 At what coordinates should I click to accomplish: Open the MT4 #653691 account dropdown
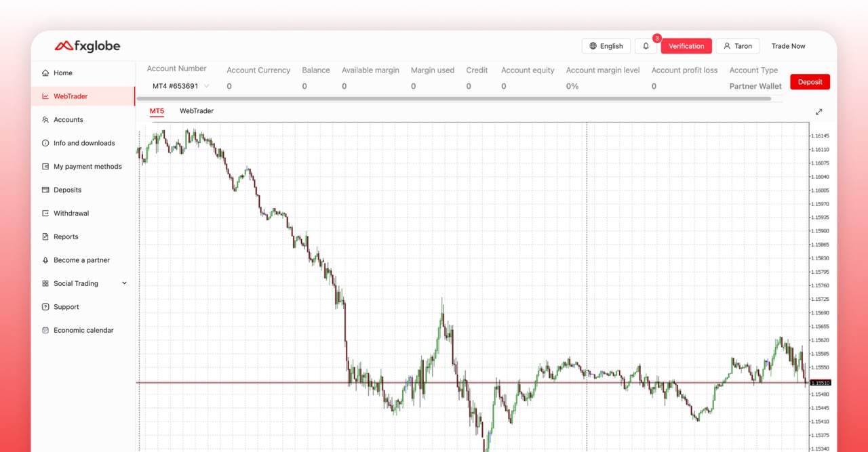tap(180, 86)
